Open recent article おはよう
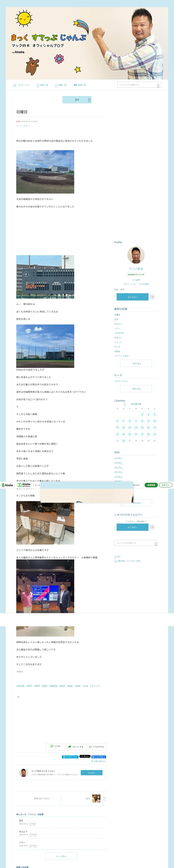 (118, 324)
